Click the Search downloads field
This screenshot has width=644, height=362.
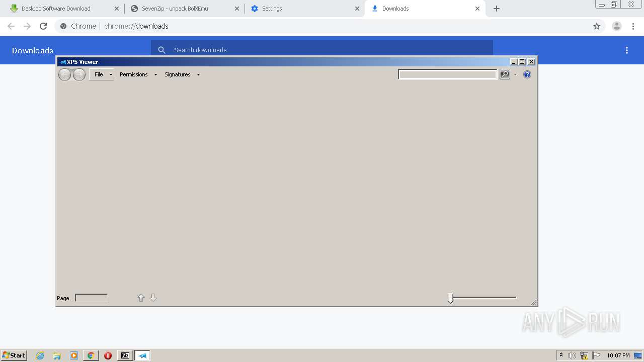pos(322,50)
